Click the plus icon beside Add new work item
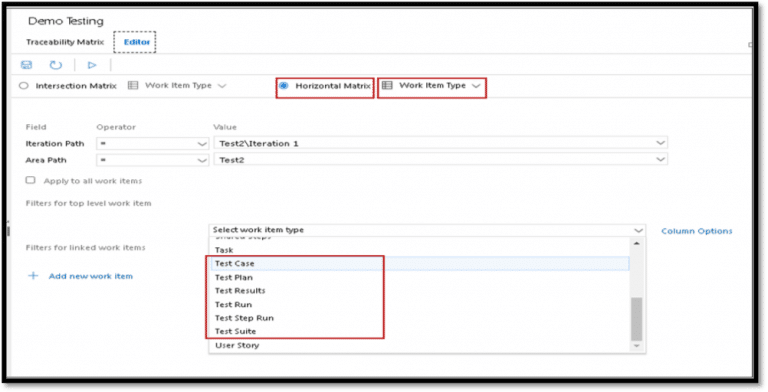The width and height of the screenshot is (768, 392). [33, 276]
